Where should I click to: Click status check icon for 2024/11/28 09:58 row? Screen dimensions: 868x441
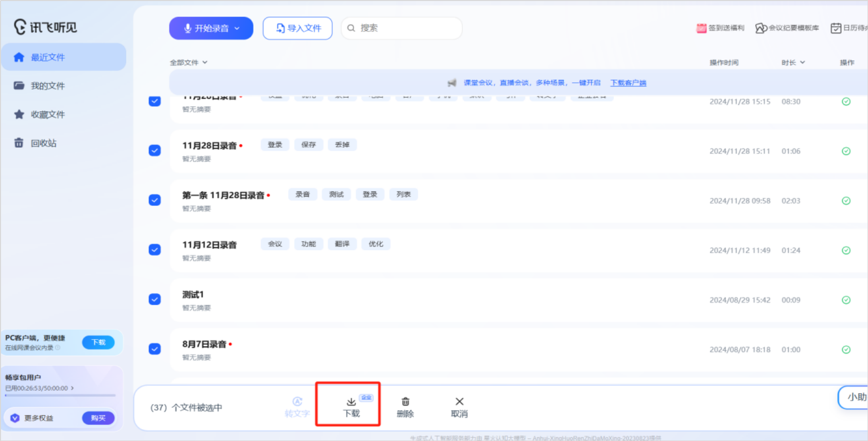point(846,201)
